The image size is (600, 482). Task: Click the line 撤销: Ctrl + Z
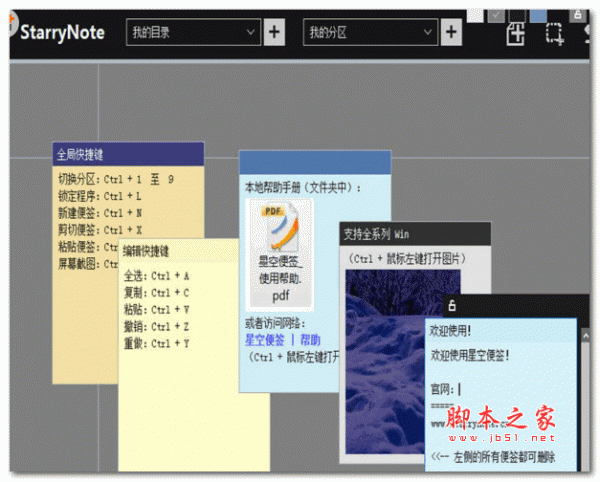click(157, 326)
